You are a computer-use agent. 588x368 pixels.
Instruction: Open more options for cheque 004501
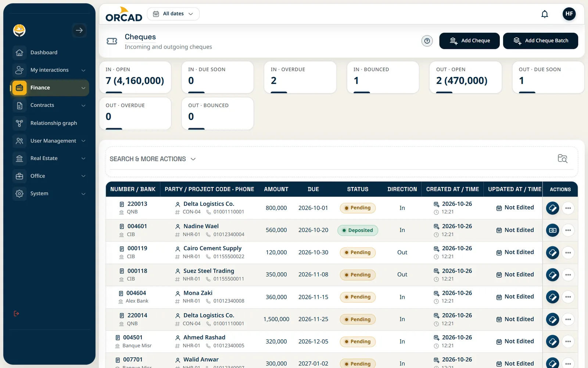568,342
